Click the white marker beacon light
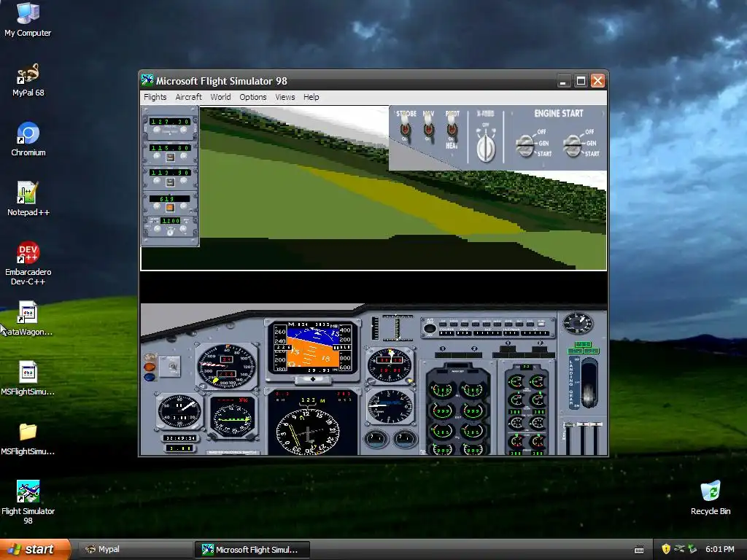This screenshot has height=560, width=747. tap(150, 357)
